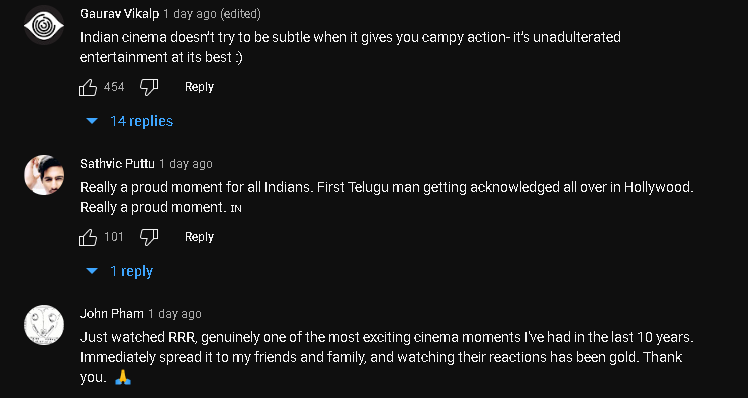This screenshot has width=748, height=398.
Task: Like Gaurav Vikalp's comment
Action: click(88, 87)
